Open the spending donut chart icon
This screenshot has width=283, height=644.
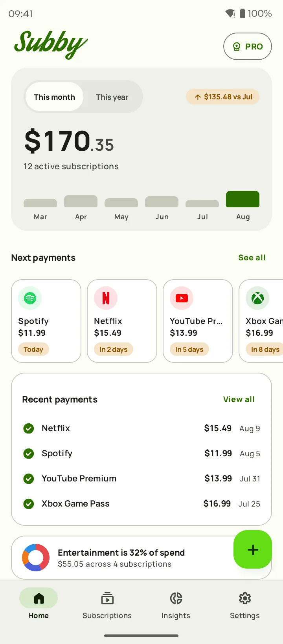pyautogui.click(x=36, y=558)
